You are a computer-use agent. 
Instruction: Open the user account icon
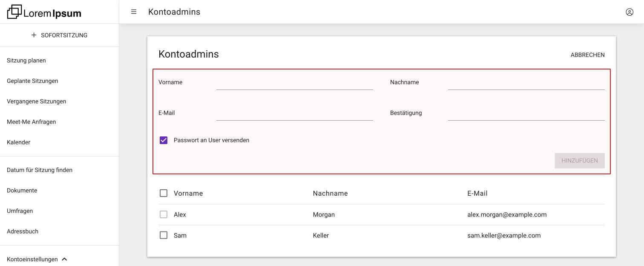point(630,12)
